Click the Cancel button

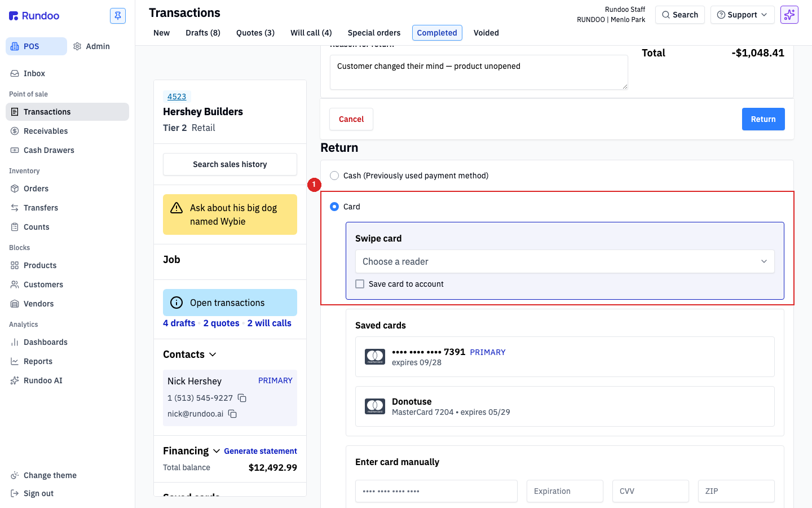(351, 119)
